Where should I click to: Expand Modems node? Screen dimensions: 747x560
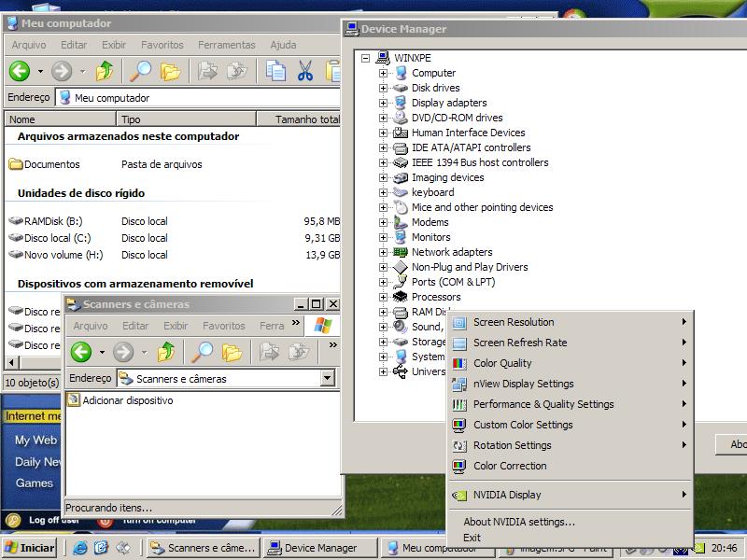[383, 222]
